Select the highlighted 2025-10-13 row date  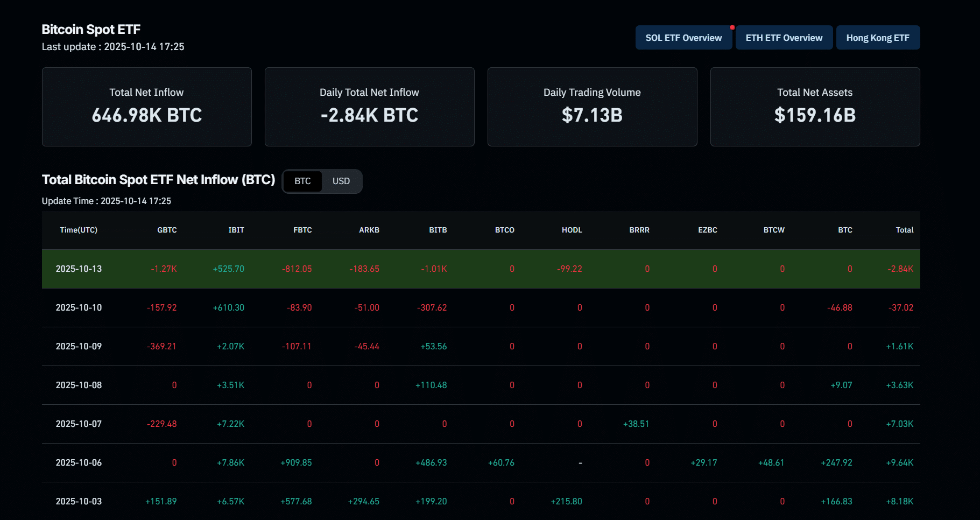tap(79, 269)
